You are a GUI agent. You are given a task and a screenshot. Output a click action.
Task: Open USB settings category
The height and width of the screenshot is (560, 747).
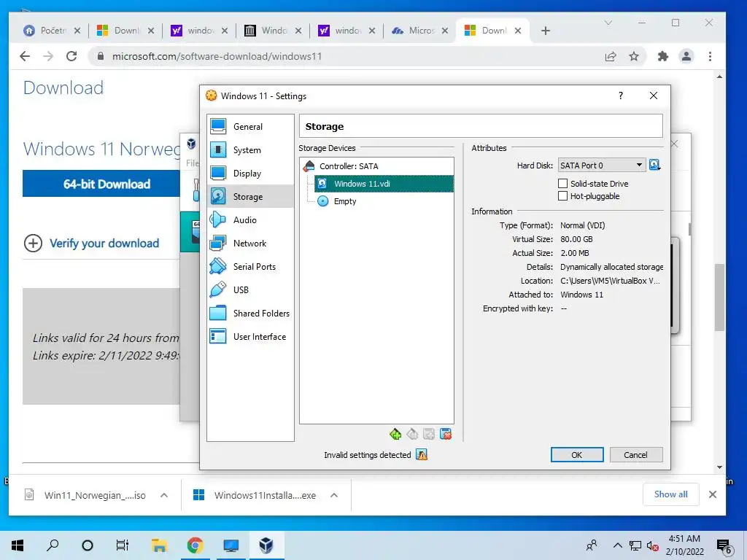[251, 289]
